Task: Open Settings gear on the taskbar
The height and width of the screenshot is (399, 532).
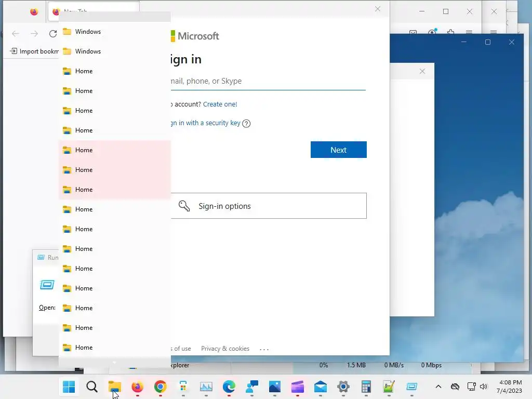Action: tap(343, 386)
